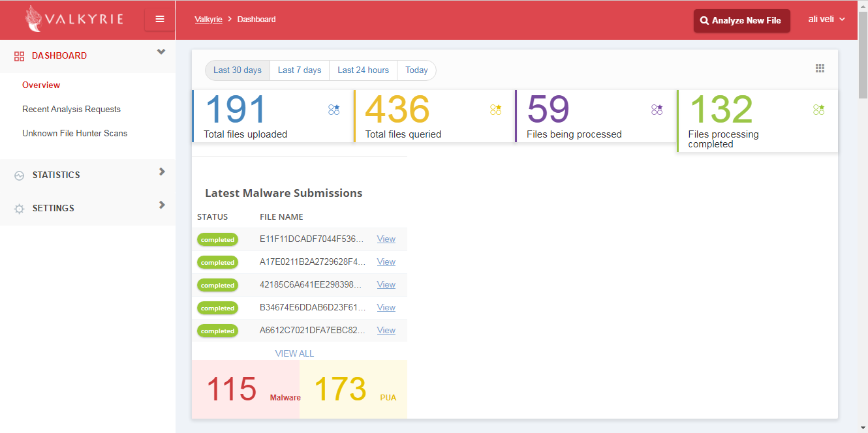Select the Last 24 hours time filter

(x=363, y=70)
